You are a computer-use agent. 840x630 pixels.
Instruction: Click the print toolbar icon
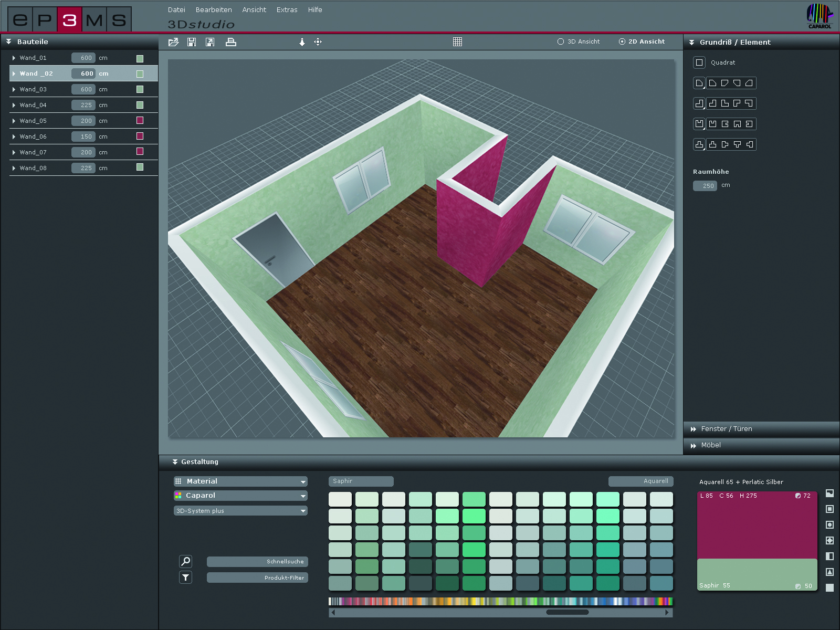pyautogui.click(x=230, y=42)
